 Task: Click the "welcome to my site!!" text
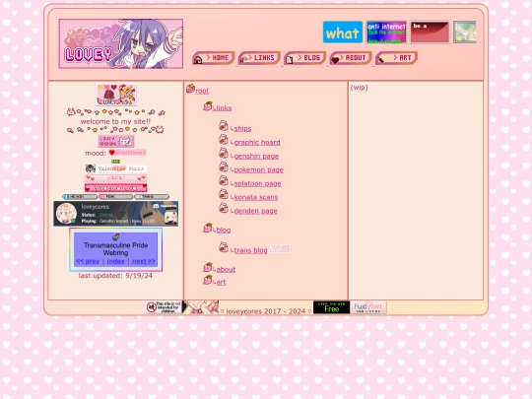point(115,121)
